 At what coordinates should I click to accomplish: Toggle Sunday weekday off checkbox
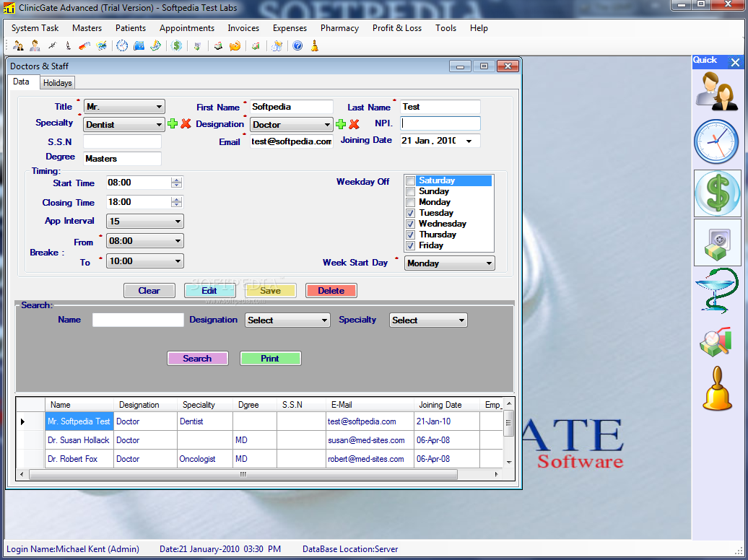coord(410,192)
